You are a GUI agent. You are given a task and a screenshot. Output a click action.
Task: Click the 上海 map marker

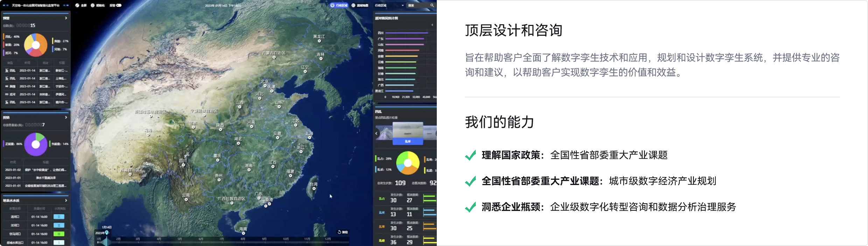point(309,138)
